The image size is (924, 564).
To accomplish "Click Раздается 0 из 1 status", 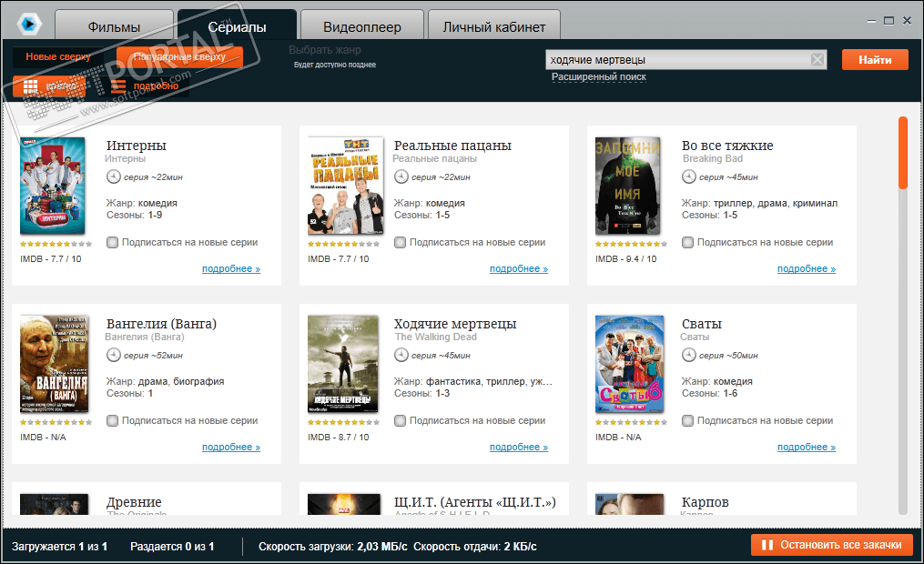I will (172, 547).
